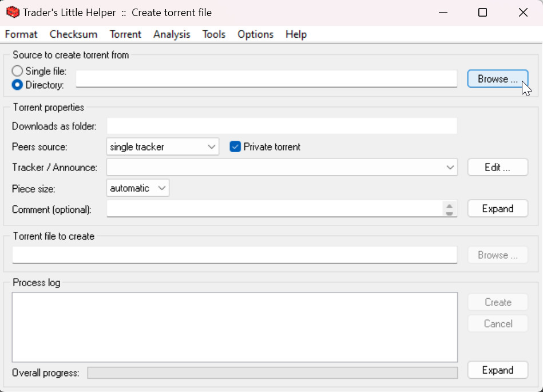The height and width of the screenshot is (392, 543).
Task: Open the Analysis menu
Action: click(172, 34)
